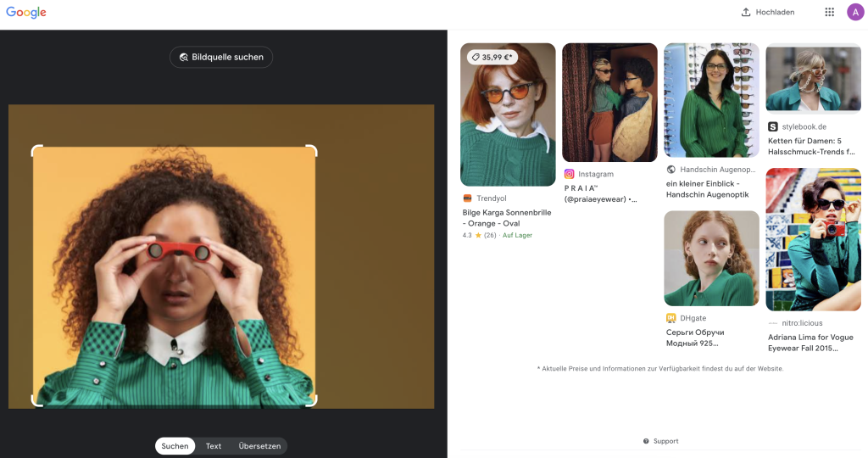Click the bottom-right crop corner handle
868x458 pixels.
pos(313,402)
